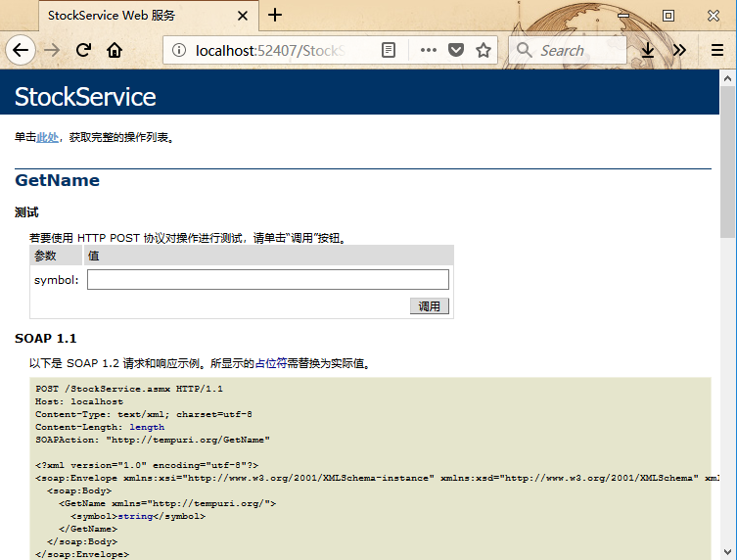Click the 调用 invoke button
This screenshot has width=737, height=560.
tap(430, 306)
